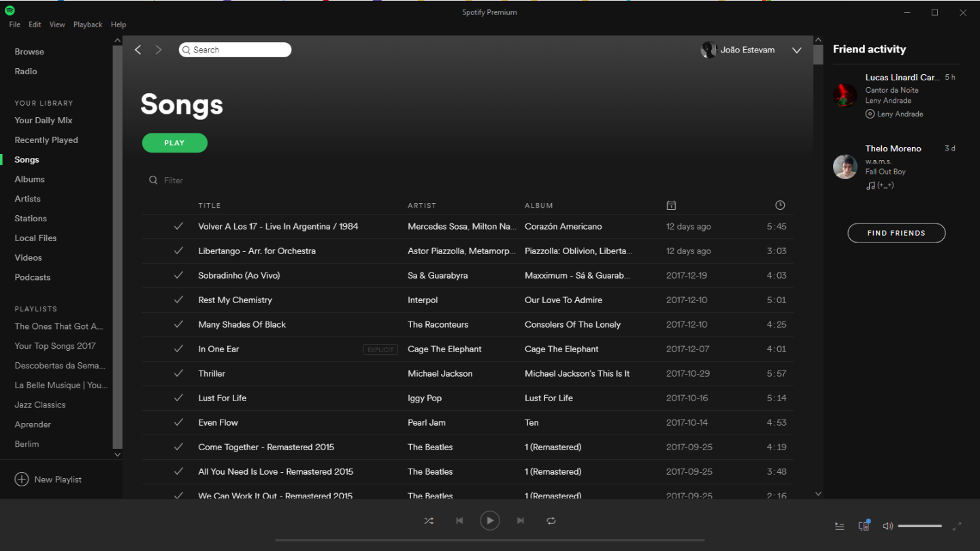Click the Interpol artist link
Image resolution: width=980 pixels, height=551 pixels.
click(x=423, y=300)
